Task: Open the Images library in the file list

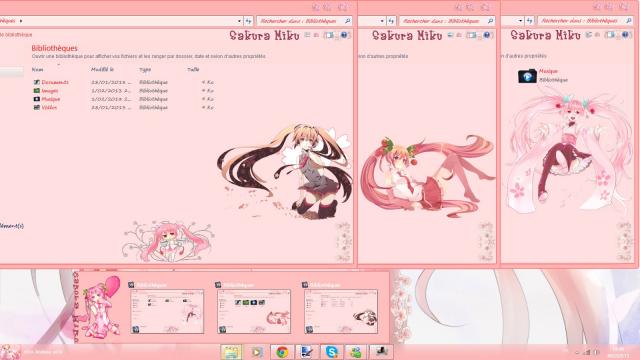Action: (x=49, y=91)
